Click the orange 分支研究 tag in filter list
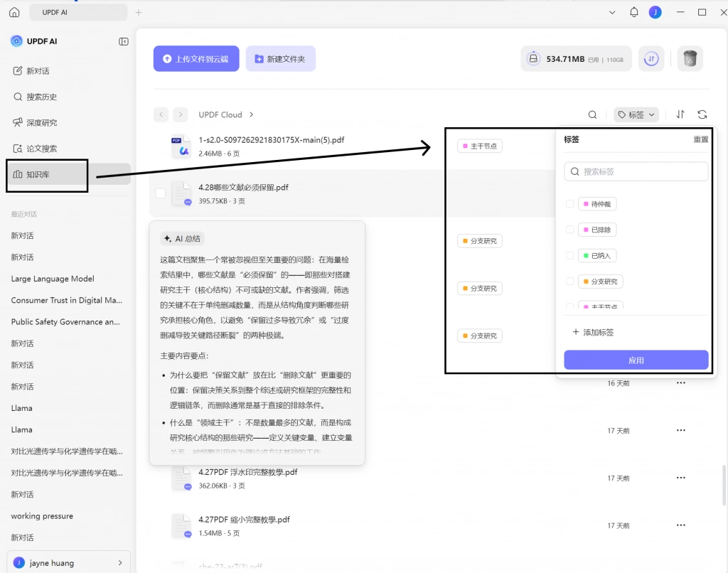Viewport: 728px width, 573px height. (600, 282)
